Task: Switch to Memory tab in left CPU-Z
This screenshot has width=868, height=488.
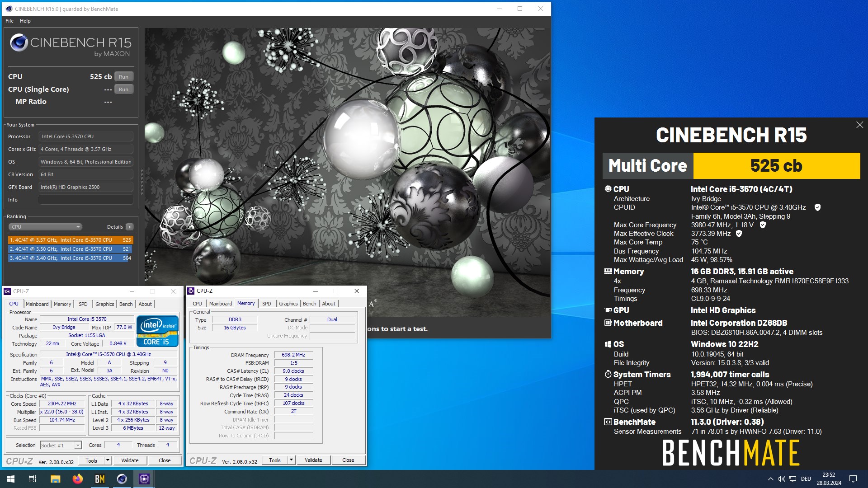Action: pyautogui.click(x=62, y=304)
